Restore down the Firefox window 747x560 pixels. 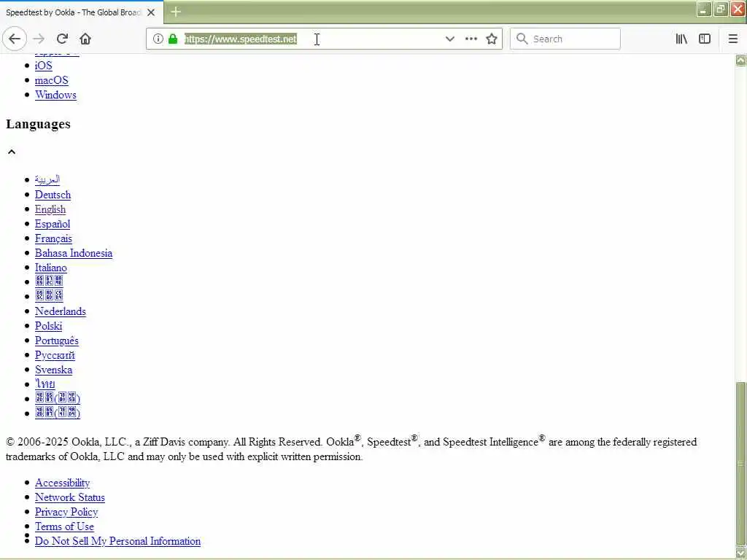tap(721, 9)
